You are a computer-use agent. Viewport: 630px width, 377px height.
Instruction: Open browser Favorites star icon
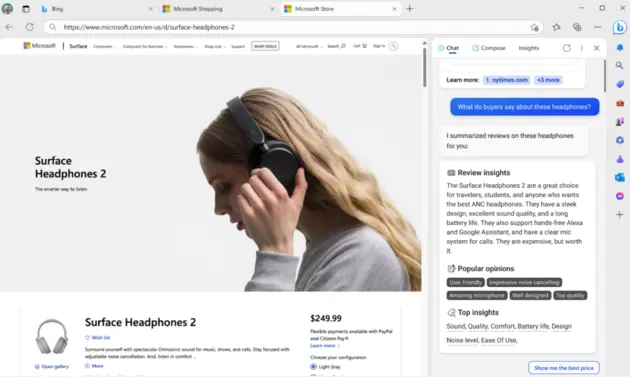[x=556, y=27]
